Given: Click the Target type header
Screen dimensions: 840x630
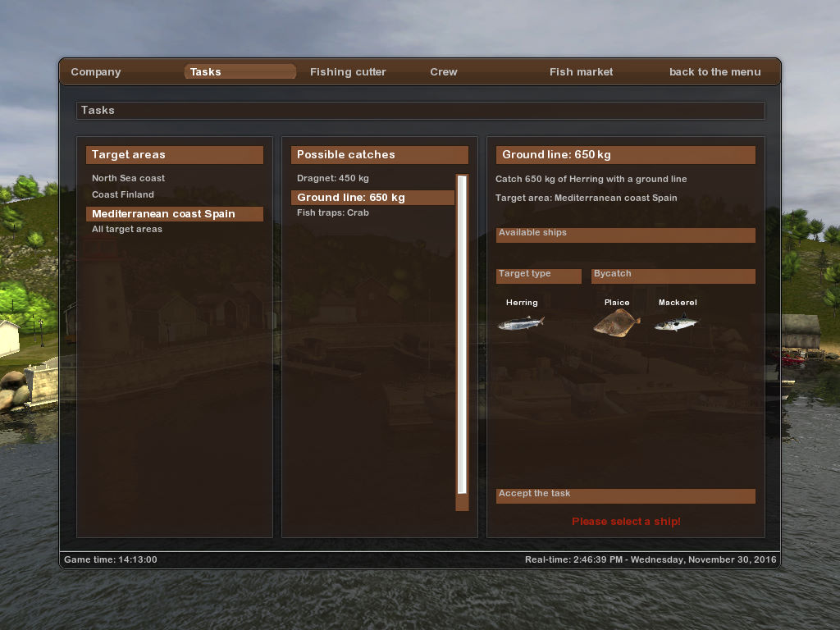Looking at the screenshot, I should 538,276.
